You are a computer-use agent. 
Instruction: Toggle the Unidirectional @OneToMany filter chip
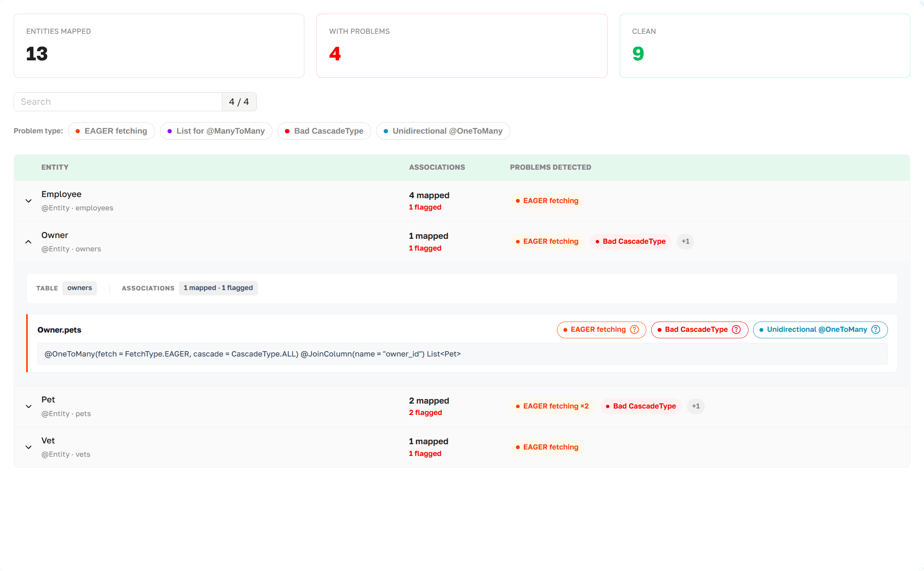(x=443, y=131)
